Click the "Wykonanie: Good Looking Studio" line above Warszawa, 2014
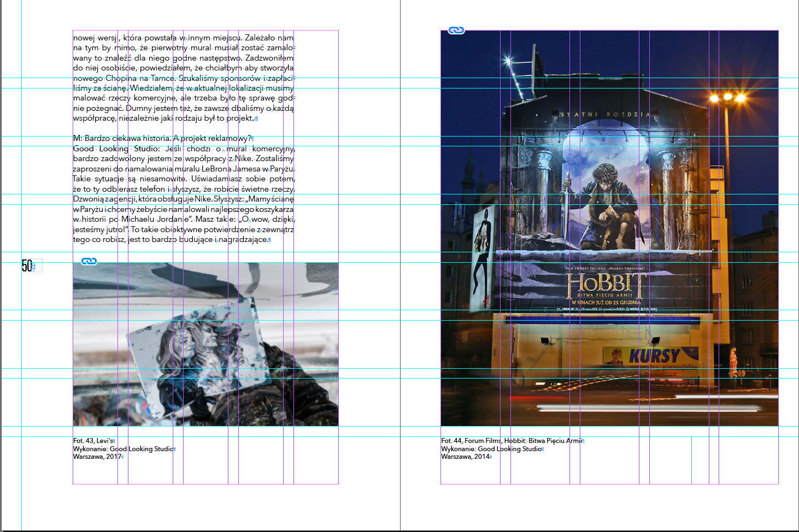 [491, 449]
